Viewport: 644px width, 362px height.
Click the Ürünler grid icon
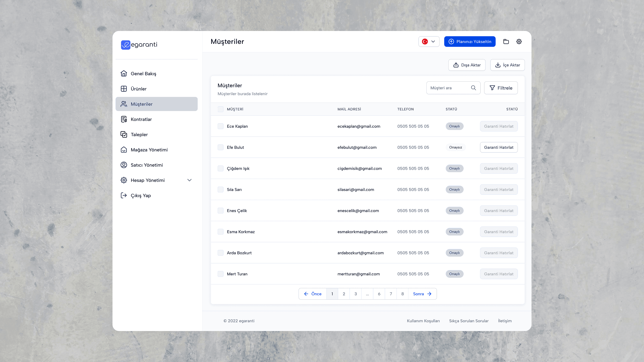[124, 89]
